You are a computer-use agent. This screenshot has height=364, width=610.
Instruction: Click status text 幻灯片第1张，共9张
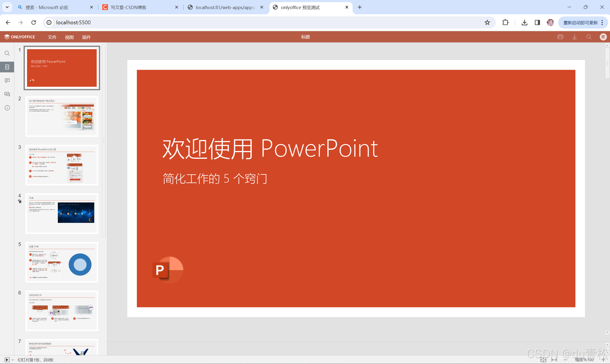36,359
